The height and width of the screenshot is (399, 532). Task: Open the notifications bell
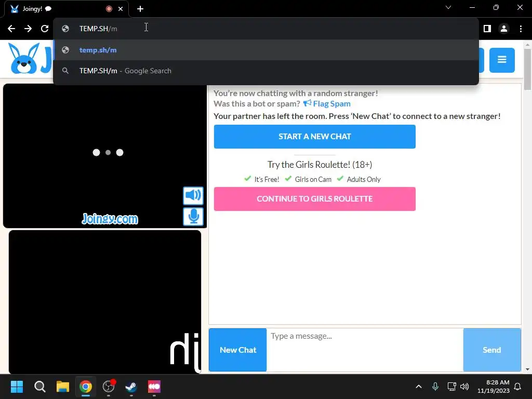point(518,387)
